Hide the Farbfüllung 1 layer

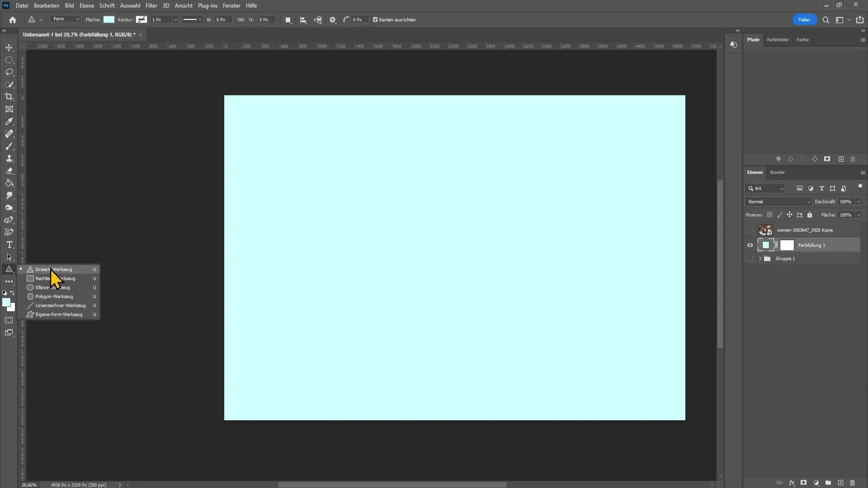[750, 245]
